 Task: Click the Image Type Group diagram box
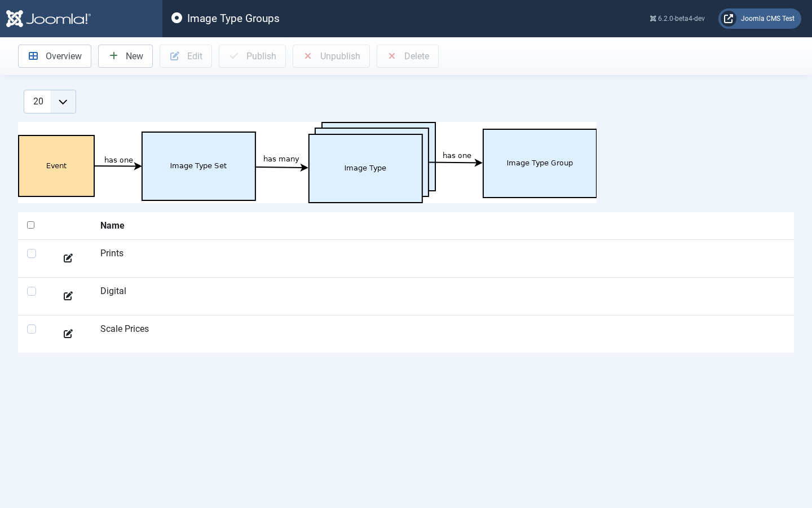(540, 163)
